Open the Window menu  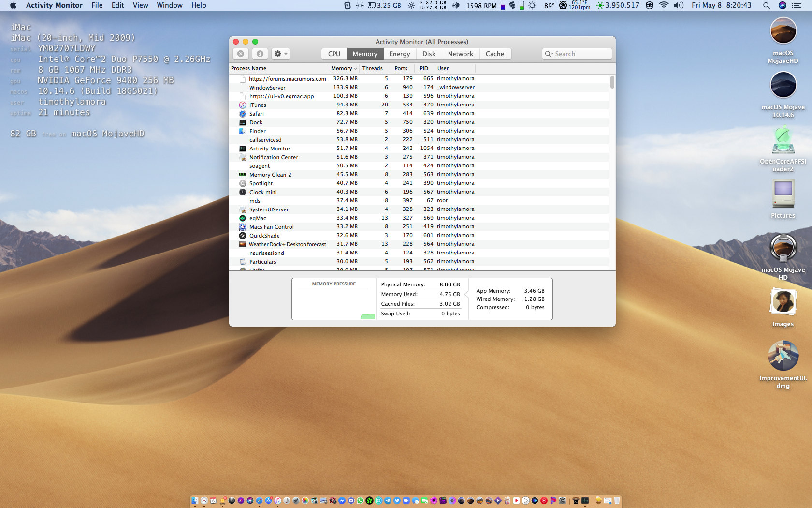[x=170, y=5]
